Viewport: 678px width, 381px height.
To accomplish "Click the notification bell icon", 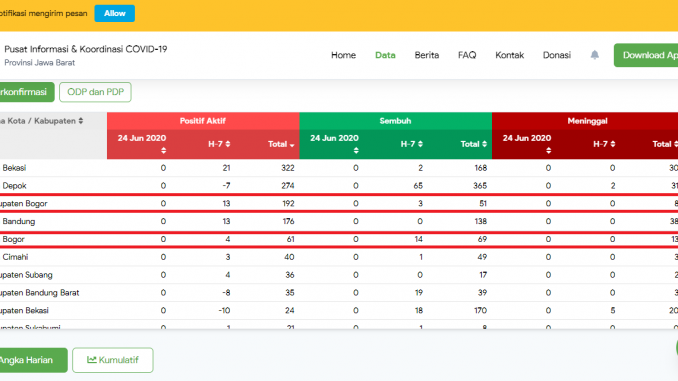I will 595,55.
